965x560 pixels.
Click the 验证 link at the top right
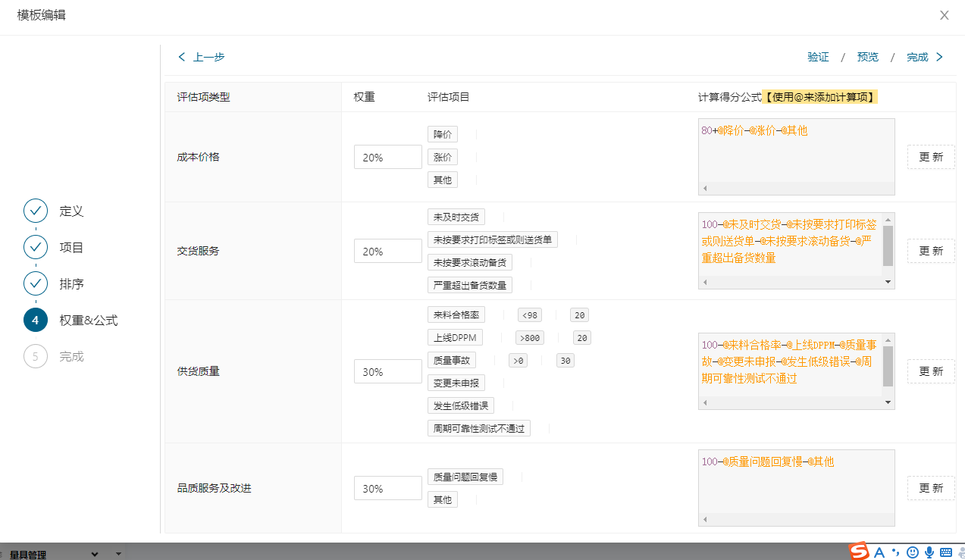[x=818, y=57]
